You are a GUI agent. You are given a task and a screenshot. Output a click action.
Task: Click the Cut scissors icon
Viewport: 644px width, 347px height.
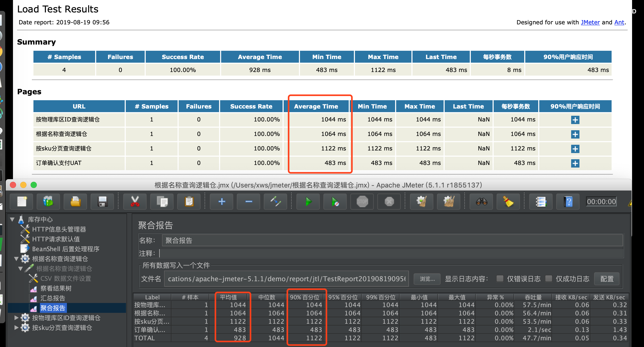tap(135, 201)
